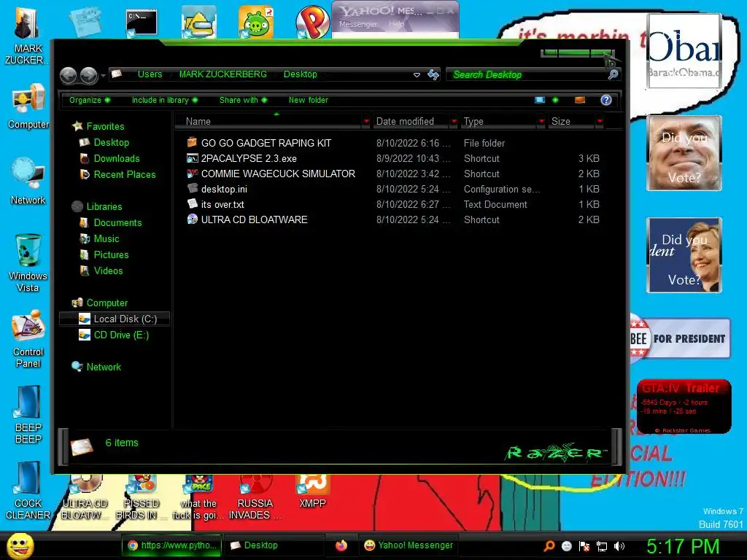Open the recent locations dropdown beside Forward arrow

103,75
